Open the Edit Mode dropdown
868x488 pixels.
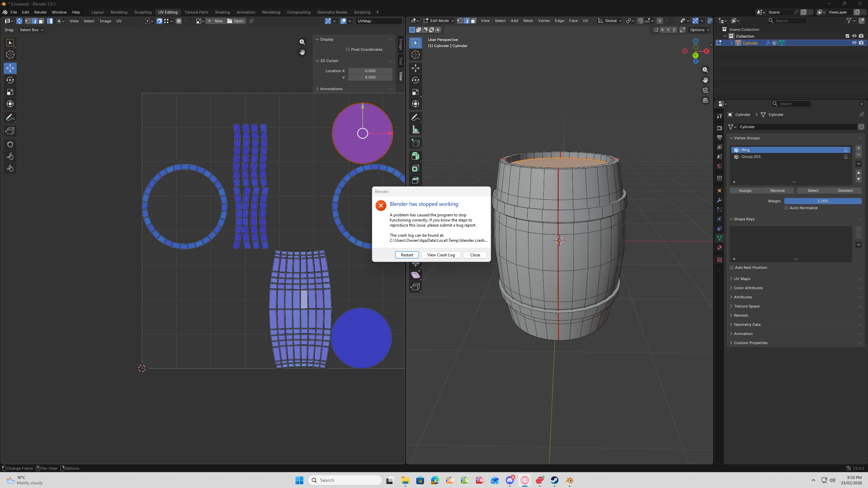tap(439, 21)
